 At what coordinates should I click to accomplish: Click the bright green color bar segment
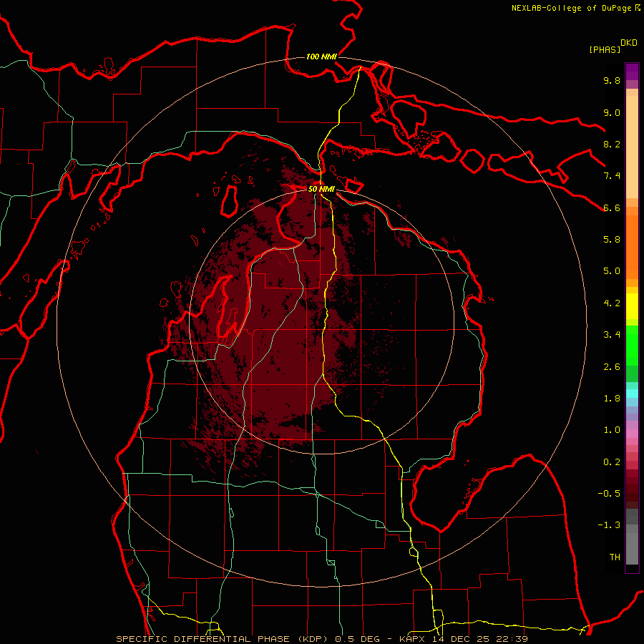[632, 345]
